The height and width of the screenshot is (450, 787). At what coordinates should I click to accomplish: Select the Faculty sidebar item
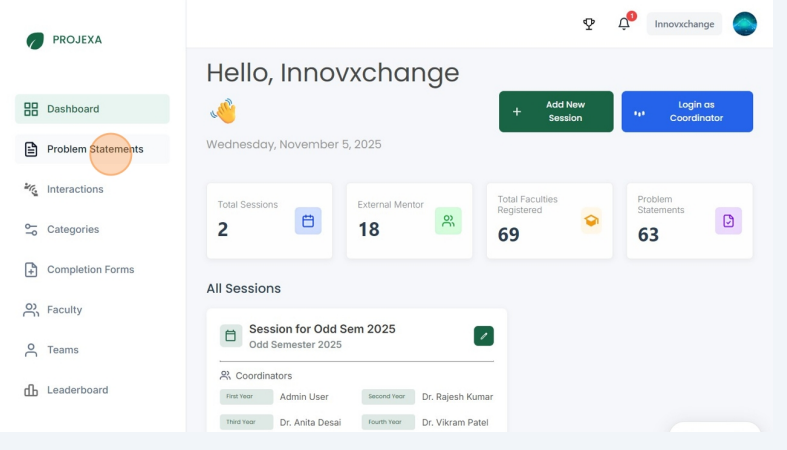[64, 310]
